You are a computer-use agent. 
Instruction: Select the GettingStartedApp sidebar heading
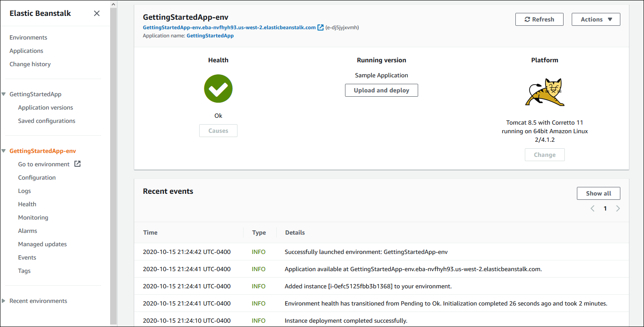click(35, 94)
